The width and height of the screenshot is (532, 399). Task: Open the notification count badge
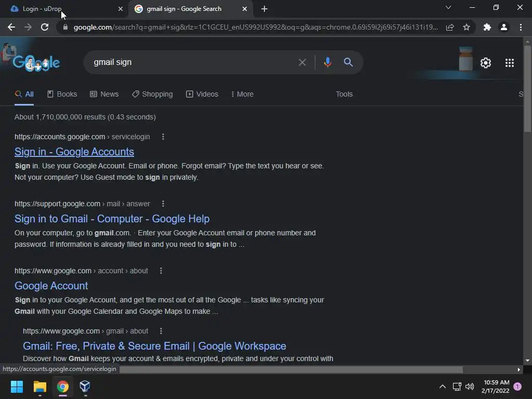click(517, 386)
